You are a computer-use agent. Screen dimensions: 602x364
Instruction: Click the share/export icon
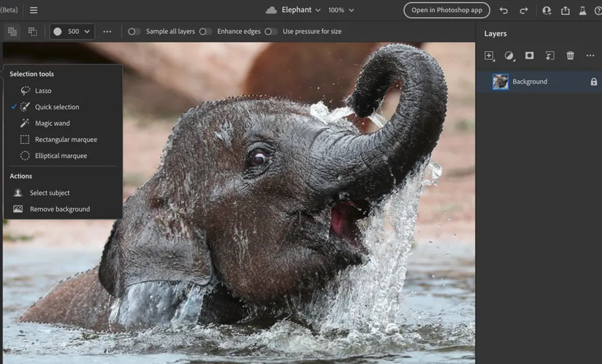pyautogui.click(x=565, y=11)
